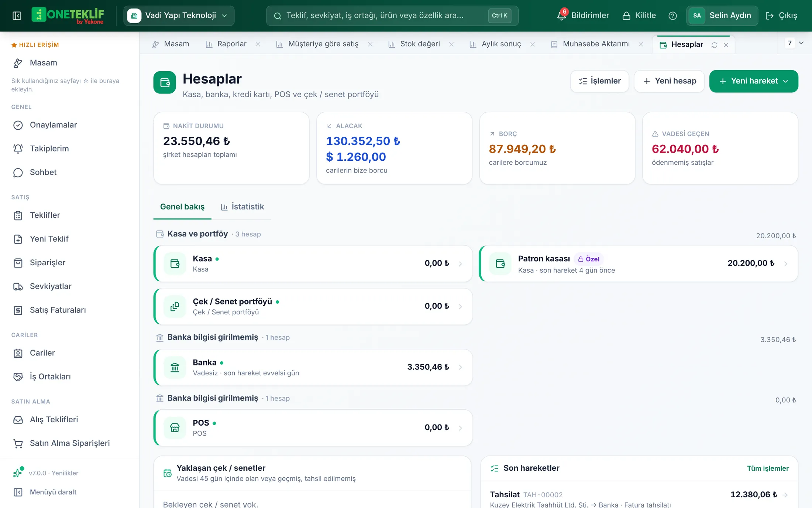Click the lock icon for Kilitle
This screenshot has width=812, height=508.
(626, 16)
